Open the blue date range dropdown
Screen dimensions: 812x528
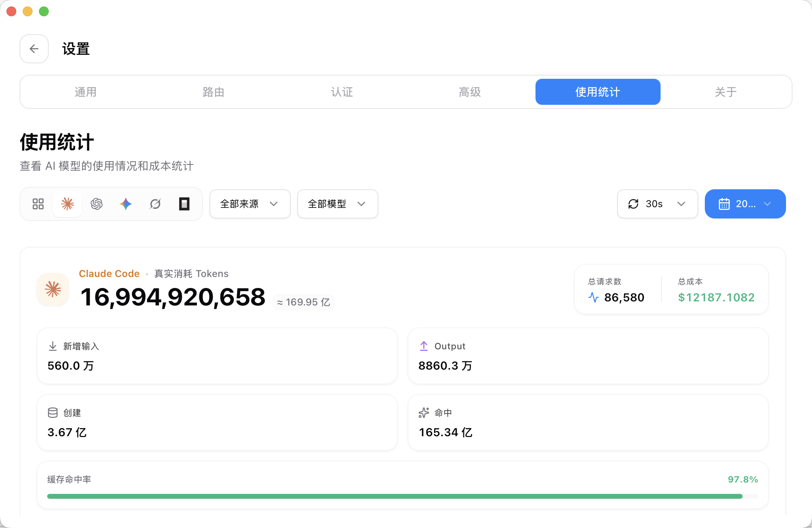745,204
